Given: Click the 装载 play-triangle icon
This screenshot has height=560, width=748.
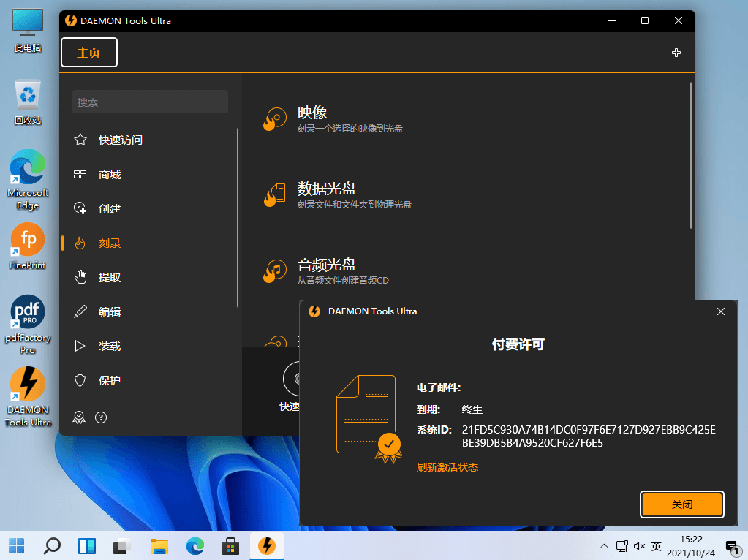Looking at the screenshot, I should [80, 346].
